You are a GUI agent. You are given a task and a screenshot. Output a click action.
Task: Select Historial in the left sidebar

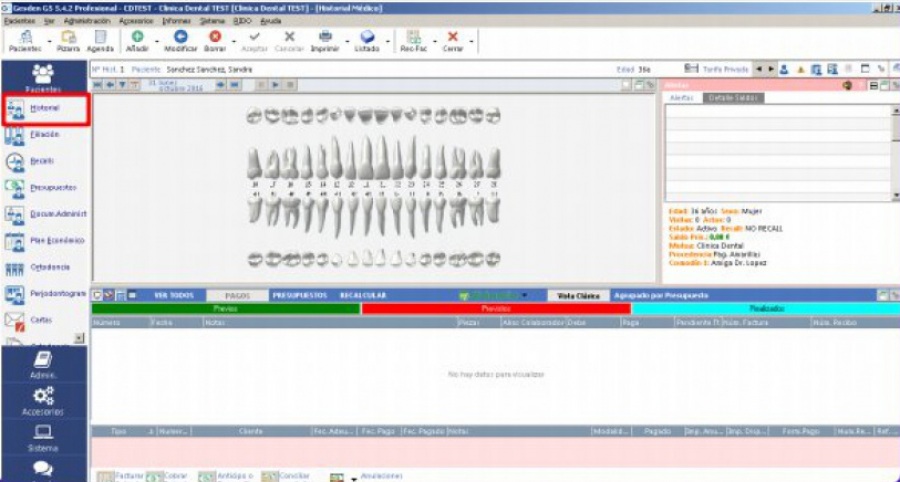click(x=45, y=108)
